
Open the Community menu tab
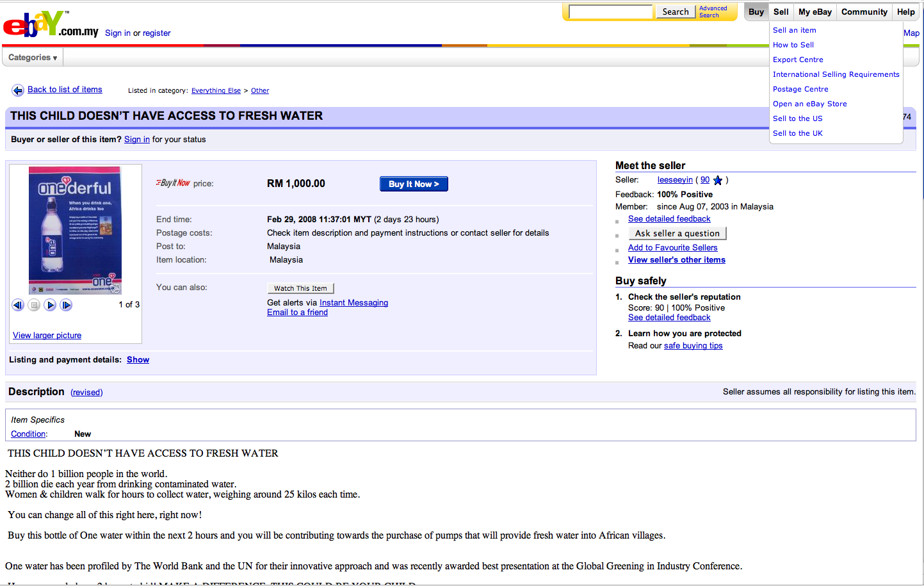coord(864,12)
